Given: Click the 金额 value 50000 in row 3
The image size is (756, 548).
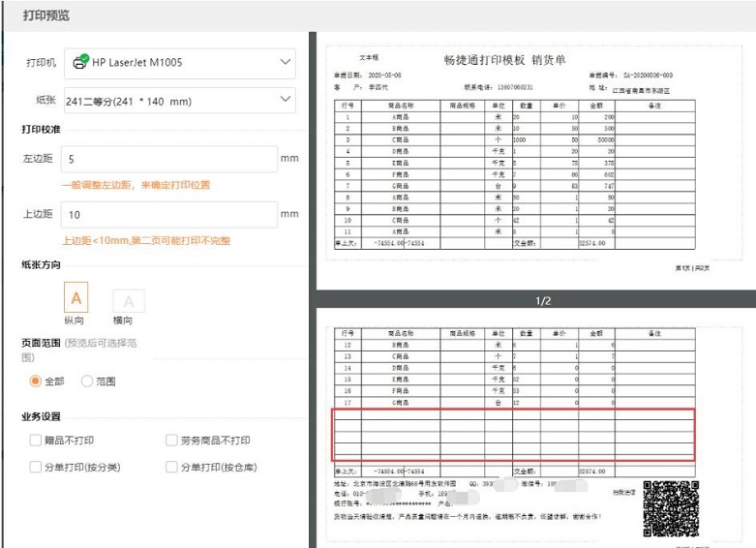Looking at the screenshot, I should point(606,139).
